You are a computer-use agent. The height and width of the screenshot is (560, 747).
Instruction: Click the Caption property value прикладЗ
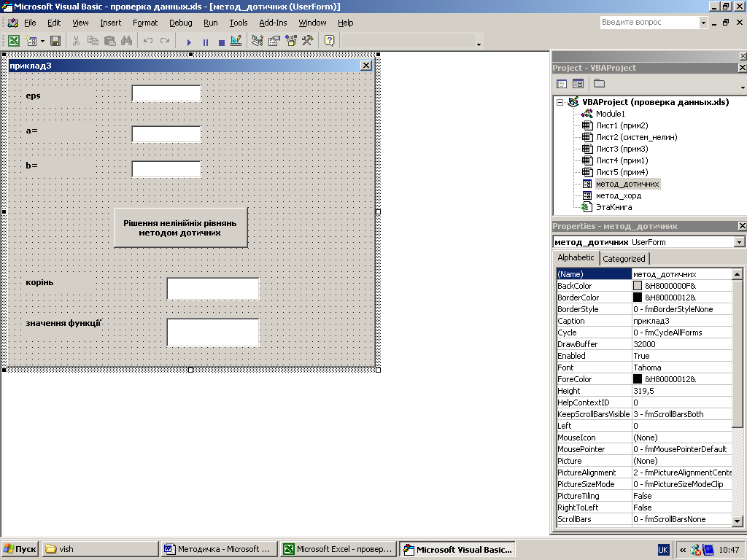[681, 321]
